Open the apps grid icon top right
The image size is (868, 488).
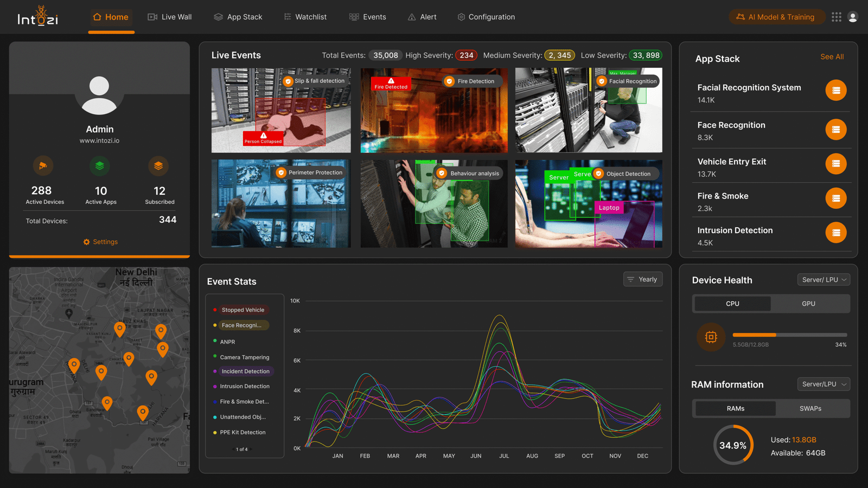pos(837,17)
